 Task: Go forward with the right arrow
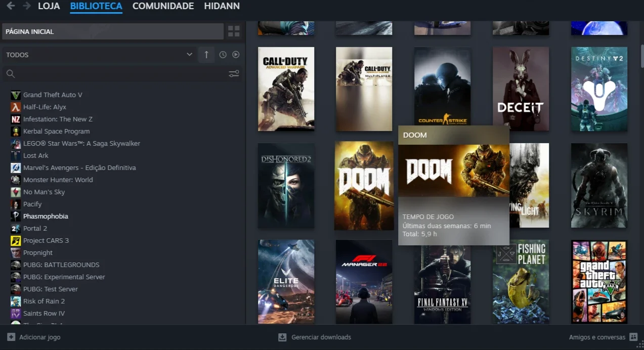26,6
